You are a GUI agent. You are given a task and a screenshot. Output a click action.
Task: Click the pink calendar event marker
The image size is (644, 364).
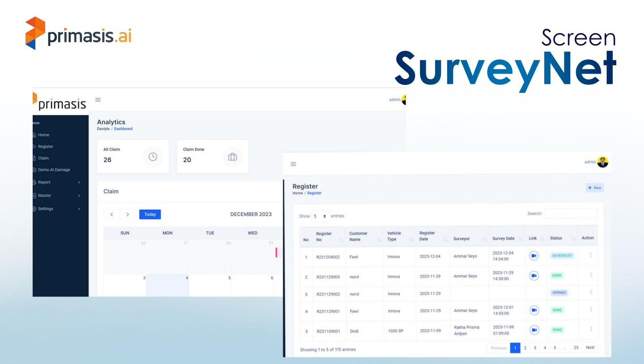tap(276, 252)
